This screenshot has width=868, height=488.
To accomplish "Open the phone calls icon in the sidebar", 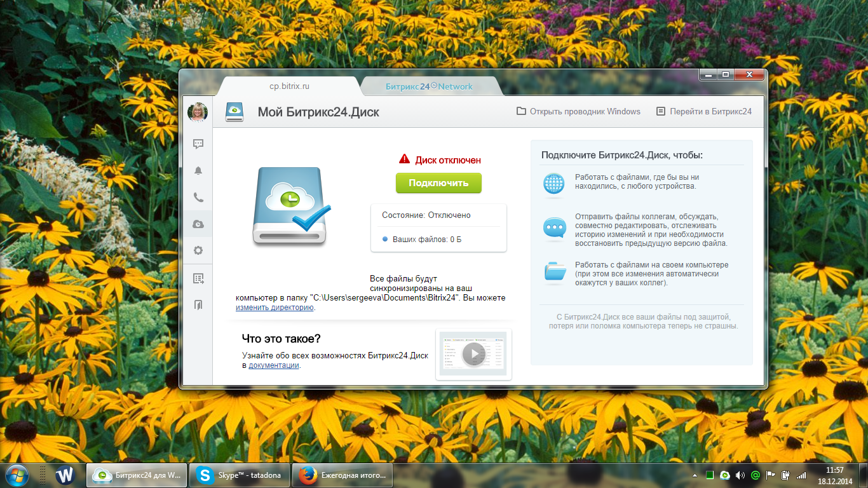I will (198, 198).
